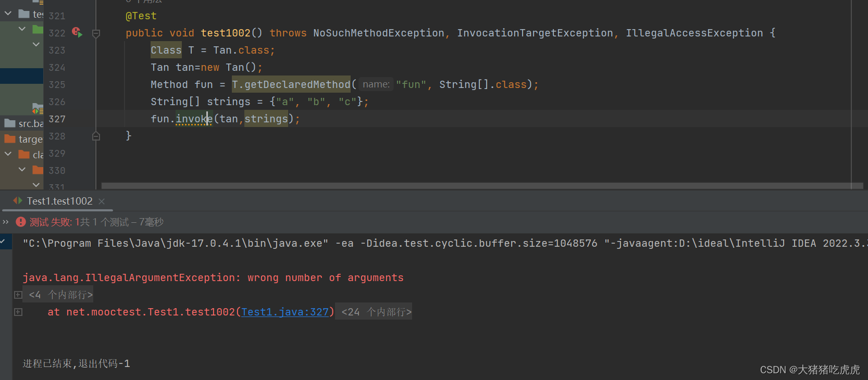The height and width of the screenshot is (380, 868).
Task: Click the test1002 method name on line 322
Action: coord(226,33)
